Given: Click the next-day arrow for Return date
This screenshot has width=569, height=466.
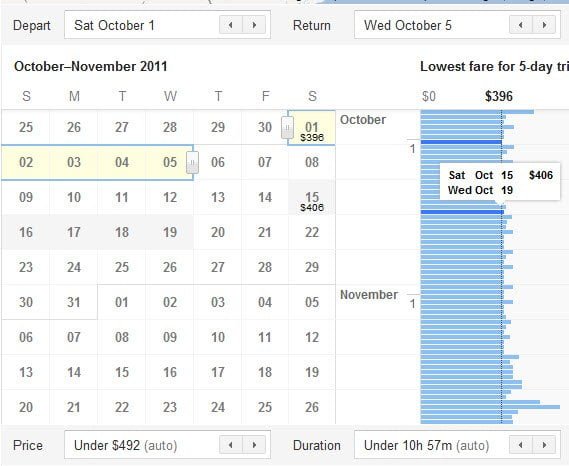Looking at the screenshot, I should point(544,25).
